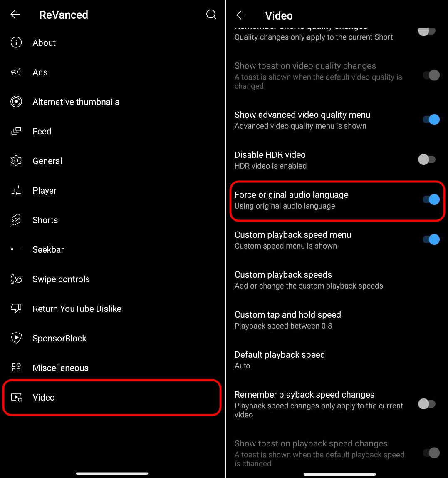Tap the back arrow beside ReVanced title
This screenshot has height=478, width=448.
(15, 14)
